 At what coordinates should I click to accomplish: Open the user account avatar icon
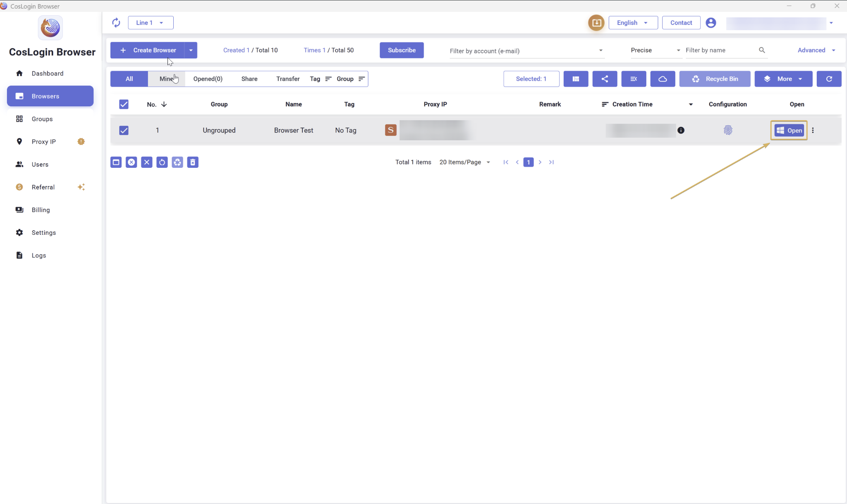[x=711, y=23]
